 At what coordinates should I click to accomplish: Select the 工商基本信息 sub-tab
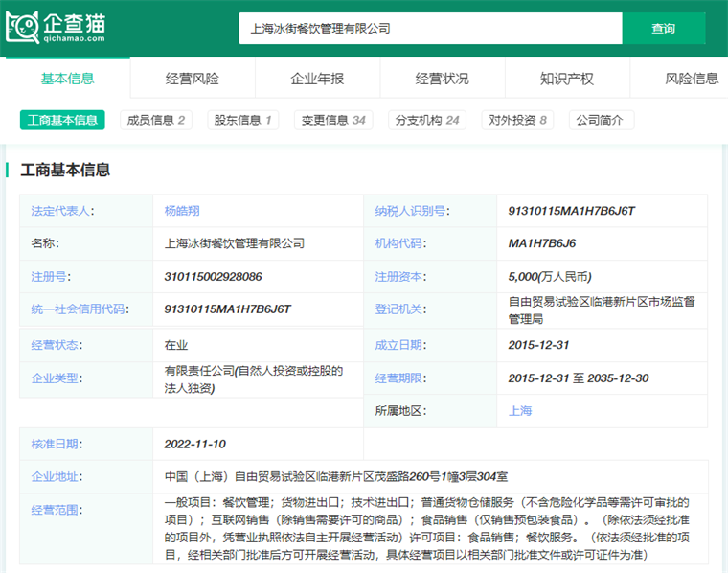pos(62,120)
